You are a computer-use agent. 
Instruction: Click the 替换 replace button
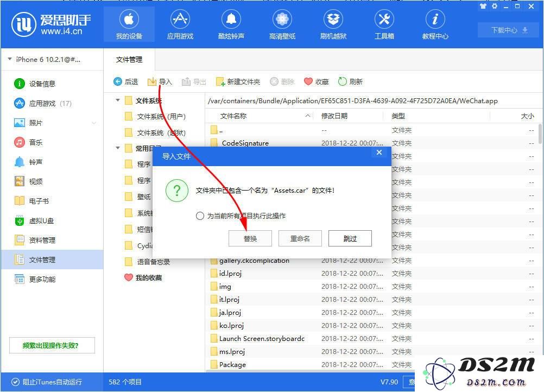click(250, 238)
